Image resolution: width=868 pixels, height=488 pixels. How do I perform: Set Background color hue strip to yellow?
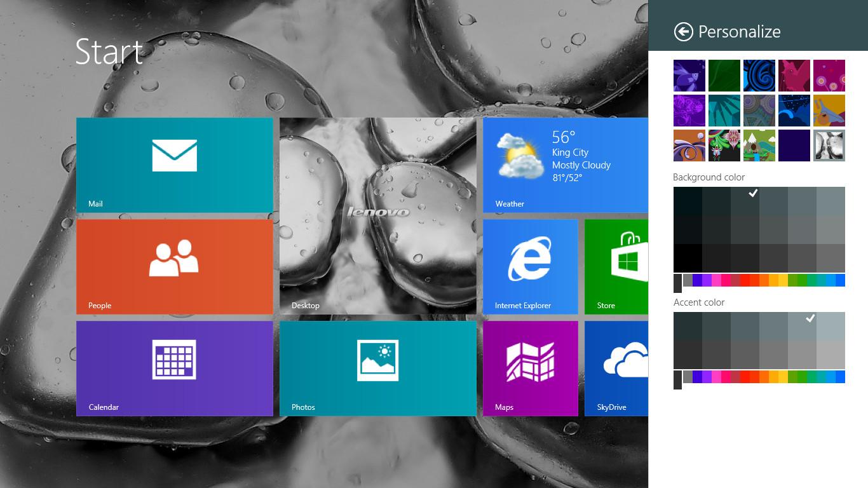[783, 280]
